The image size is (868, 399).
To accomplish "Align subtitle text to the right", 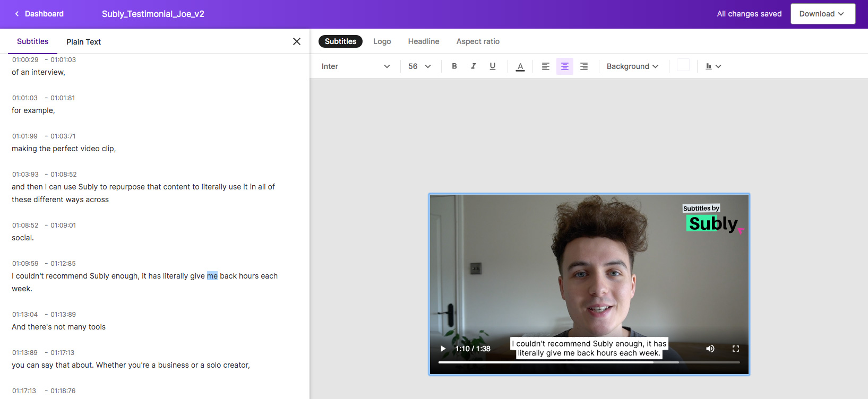I will click(583, 66).
